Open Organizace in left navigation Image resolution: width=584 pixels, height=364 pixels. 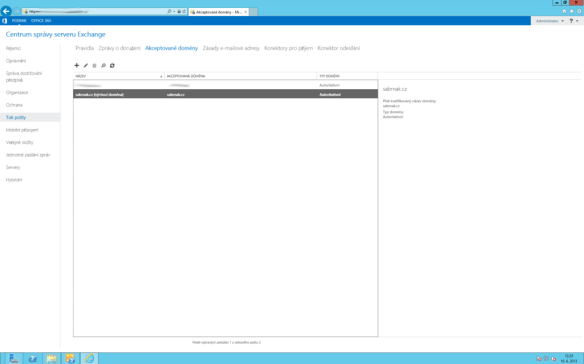click(17, 92)
